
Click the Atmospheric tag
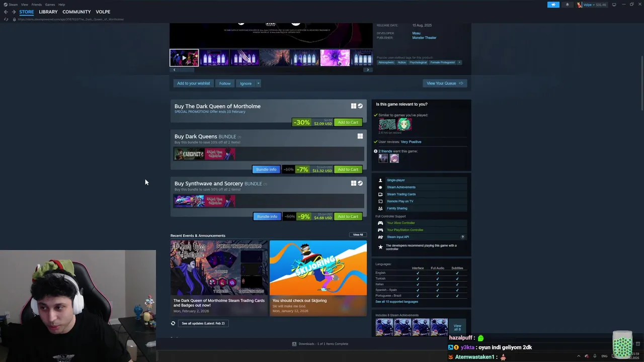386,62
